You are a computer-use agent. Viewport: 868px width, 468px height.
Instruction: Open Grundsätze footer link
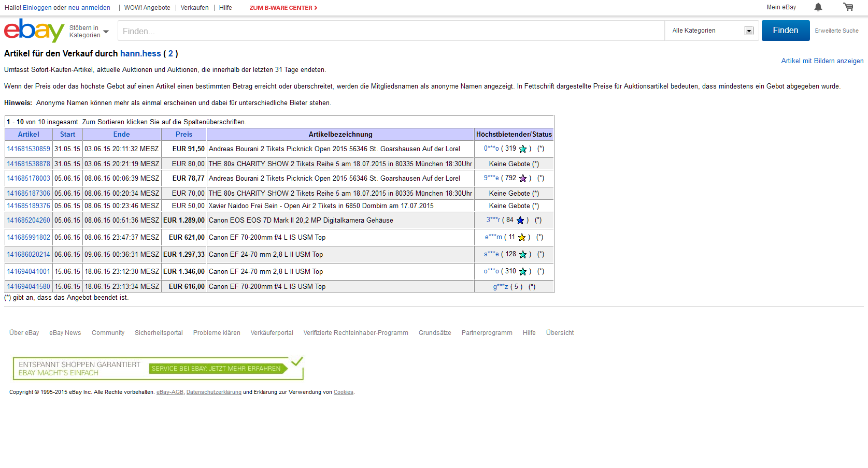click(435, 333)
